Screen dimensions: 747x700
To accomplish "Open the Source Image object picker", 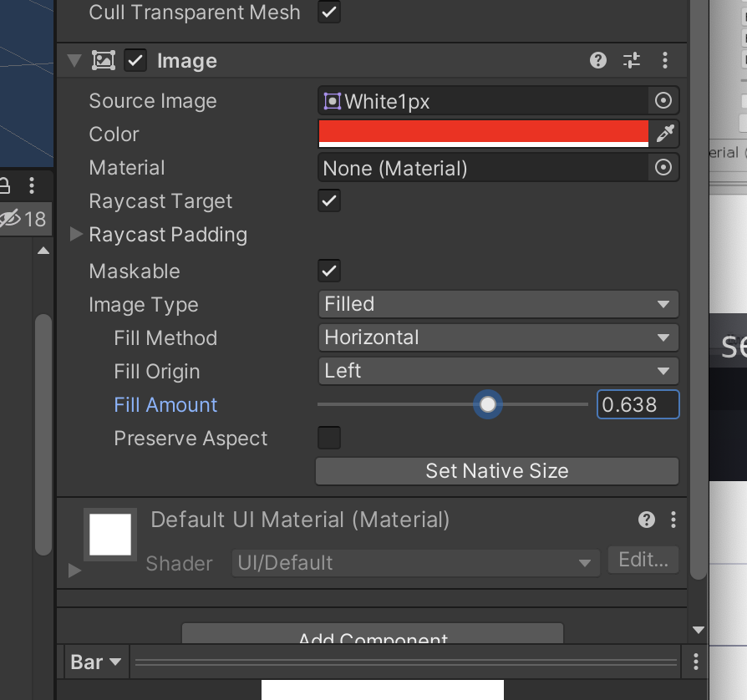I will [x=663, y=100].
